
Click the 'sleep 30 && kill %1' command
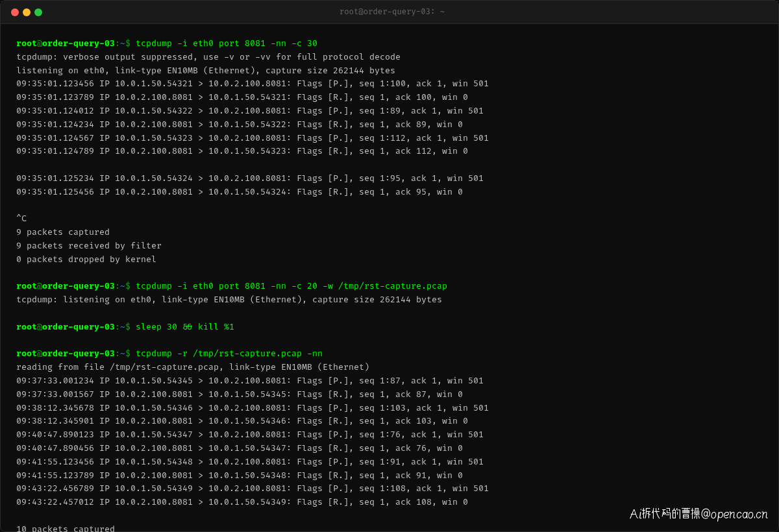(x=185, y=327)
